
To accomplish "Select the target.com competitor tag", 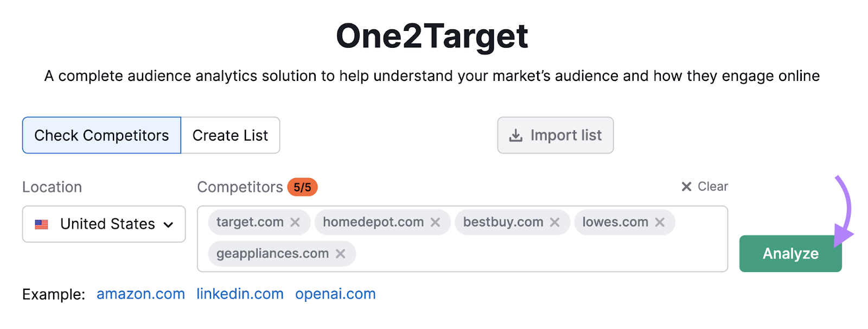I will click(250, 222).
